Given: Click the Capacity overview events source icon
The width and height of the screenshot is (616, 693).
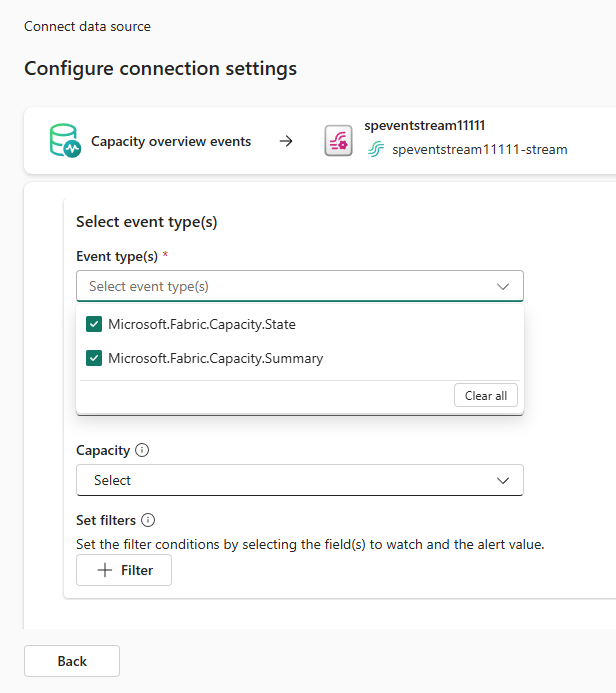Looking at the screenshot, I should [x=65, y=141].
